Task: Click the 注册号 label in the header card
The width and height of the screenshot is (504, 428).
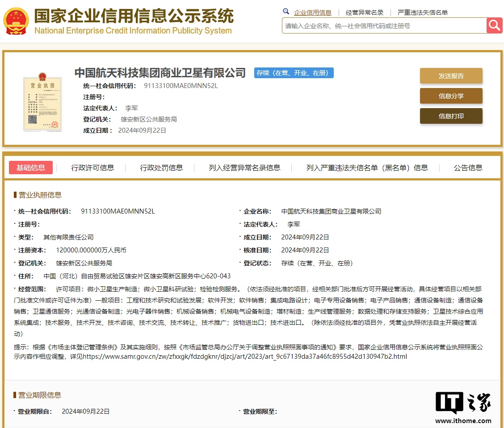Action: coord(94,97)
